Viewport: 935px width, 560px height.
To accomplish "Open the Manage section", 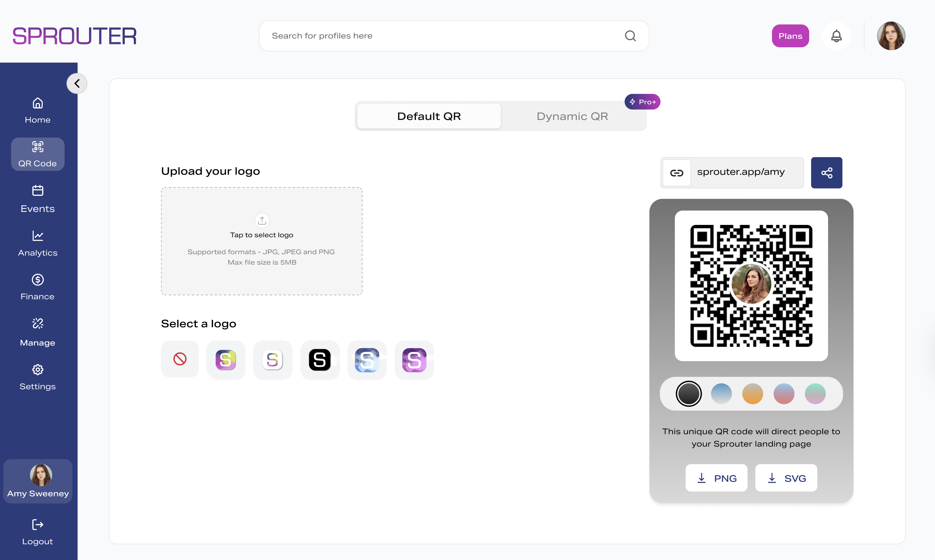I will [x=37, y=332].
